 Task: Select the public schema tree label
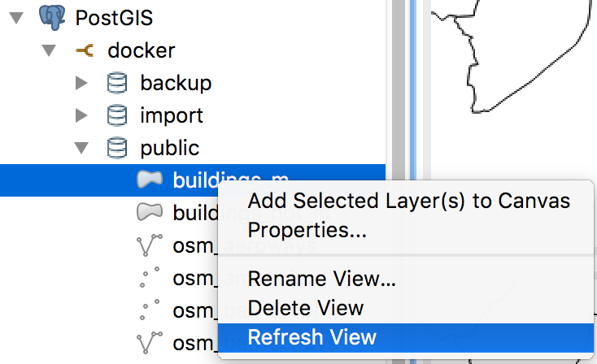(169, 148)
